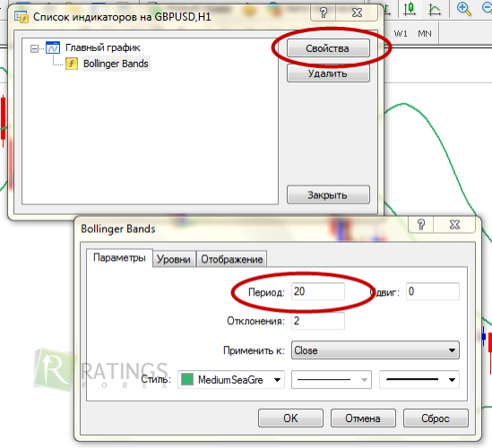This screenshot has width=492, height=448.
Task: Click the Bollinger Bands function icon
Action: (x=72, y=64)
